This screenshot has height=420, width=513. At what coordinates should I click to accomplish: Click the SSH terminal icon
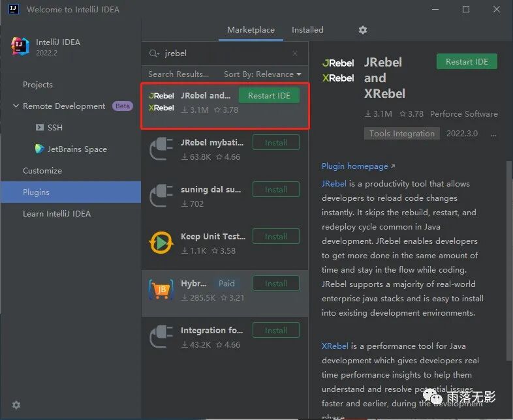(x=40, y=127)
